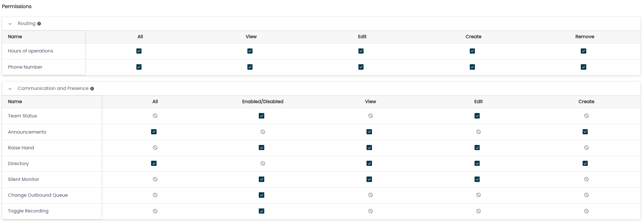Click the disabled Enabled/Disabled icon for Directory
The image size is (644, 222).
[x=263, y=163]
